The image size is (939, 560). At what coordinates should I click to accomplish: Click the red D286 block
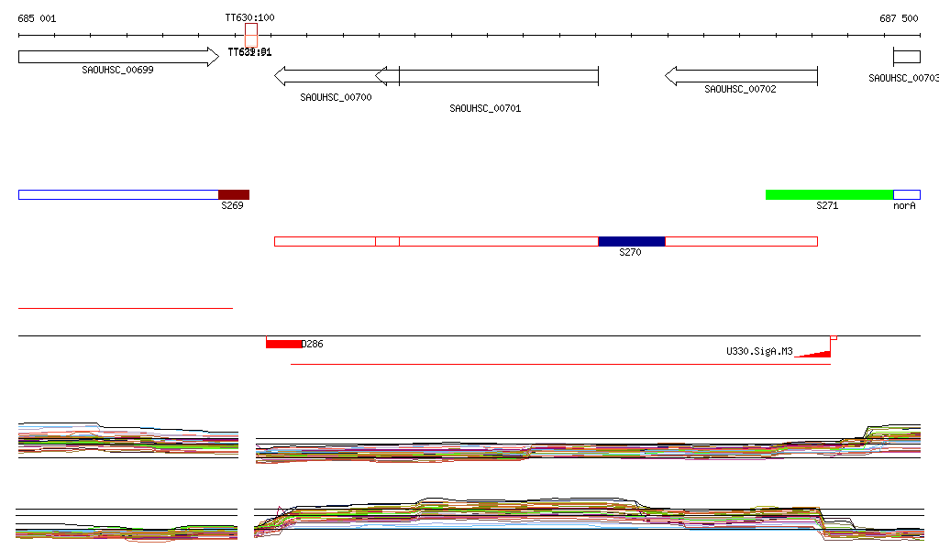pos(284,344)
